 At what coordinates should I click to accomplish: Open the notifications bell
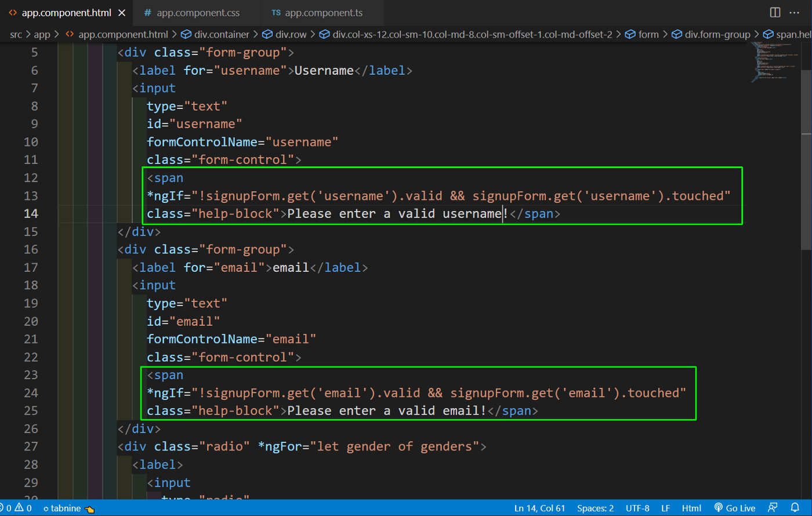pyautogui.click(x=795, y=508)
